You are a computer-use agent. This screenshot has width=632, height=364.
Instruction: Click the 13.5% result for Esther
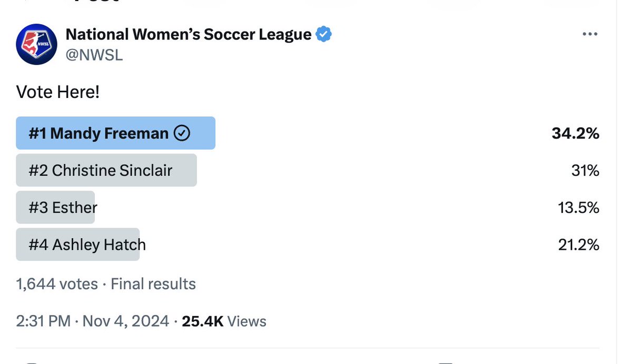point(578,208)
